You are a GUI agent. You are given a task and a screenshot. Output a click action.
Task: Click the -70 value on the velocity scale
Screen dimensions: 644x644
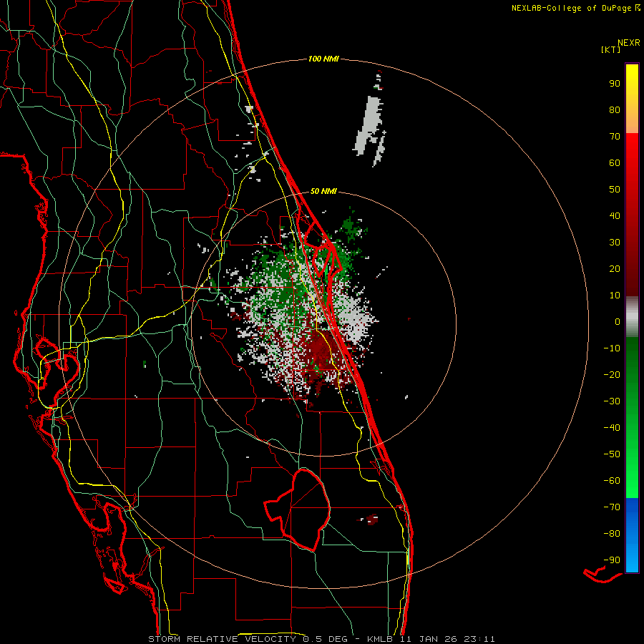(x=612, y=507)
